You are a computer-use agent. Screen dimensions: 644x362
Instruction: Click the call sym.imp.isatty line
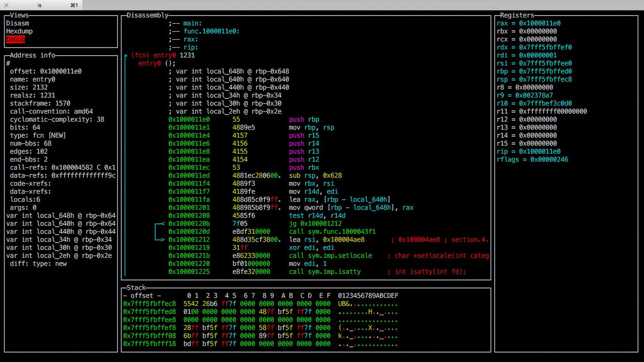click(x=317, y=271)
